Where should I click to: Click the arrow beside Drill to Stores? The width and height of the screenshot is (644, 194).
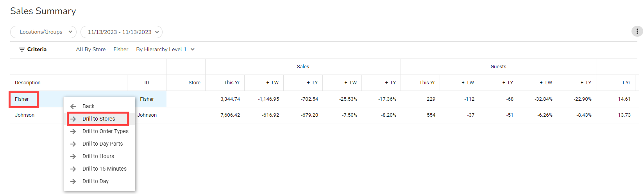pyautogui.click(x=73, y=119)
